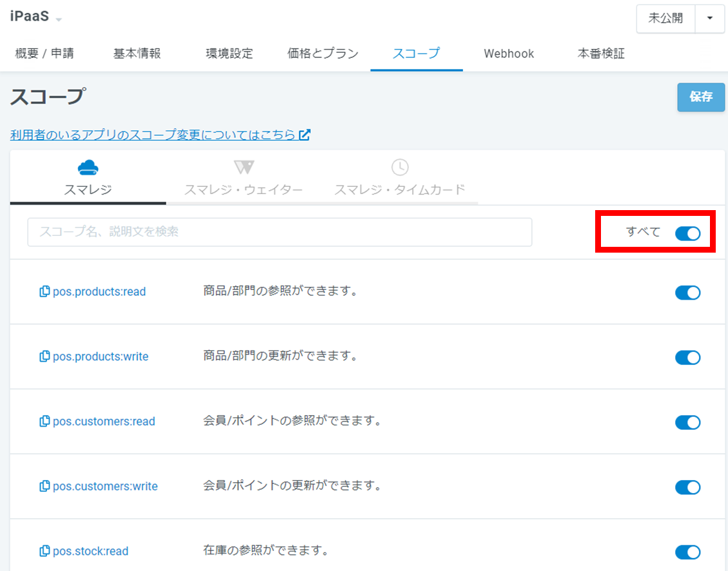Click the Timecard clock icon
Screen dimensions: 728x571
[x=400, y=167]
